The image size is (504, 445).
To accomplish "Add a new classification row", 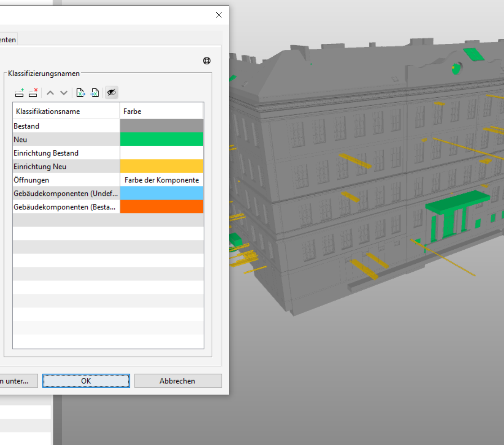I will tap(20, 93).
